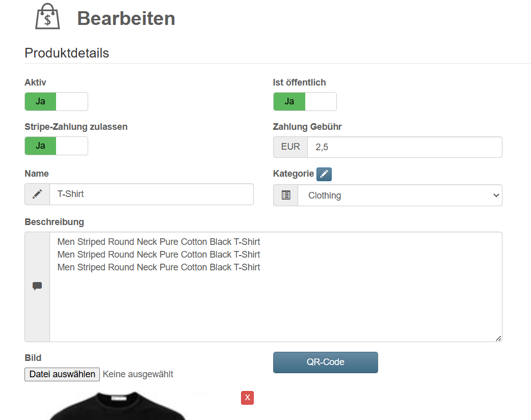Click the shopping bag dollar icon
The width and height of the screenshot is (531, 420).
tap(47, 17)
